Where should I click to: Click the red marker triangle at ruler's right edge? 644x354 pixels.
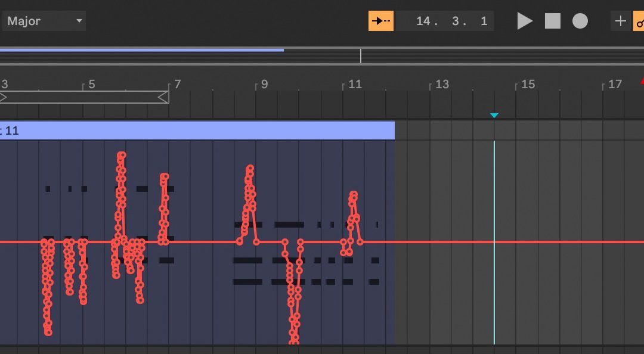(x=642, y=81)
